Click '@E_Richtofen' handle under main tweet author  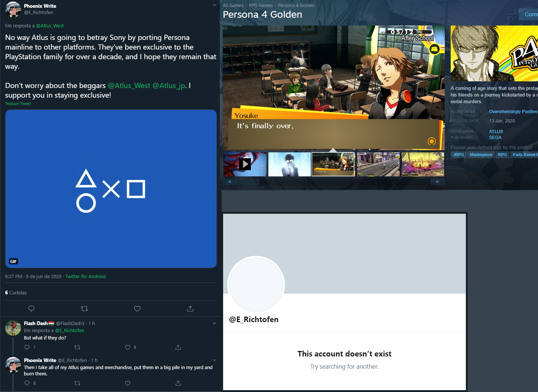pyautogui.click(x=38, y=13)
